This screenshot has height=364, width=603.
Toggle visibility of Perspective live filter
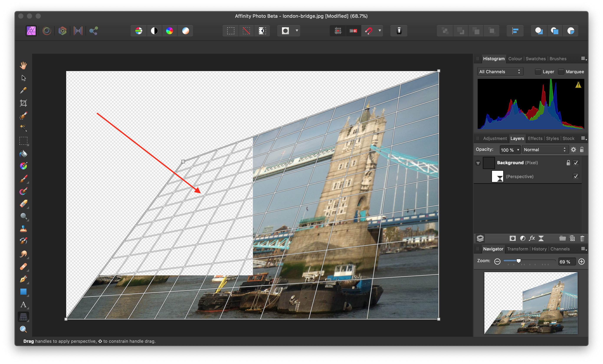(577, 176)
